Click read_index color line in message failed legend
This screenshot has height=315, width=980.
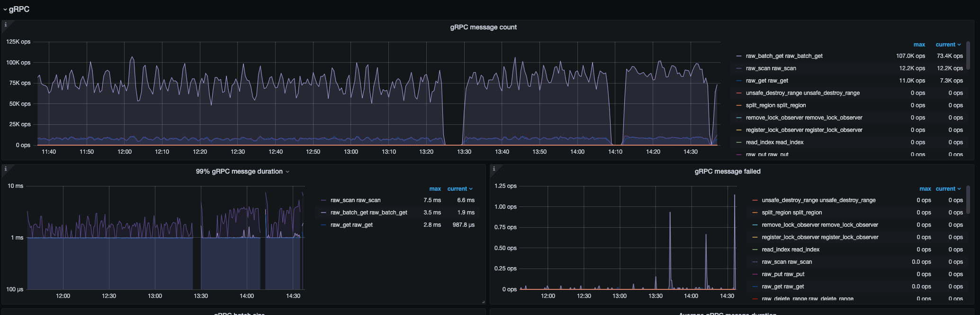tap(755, 250)
